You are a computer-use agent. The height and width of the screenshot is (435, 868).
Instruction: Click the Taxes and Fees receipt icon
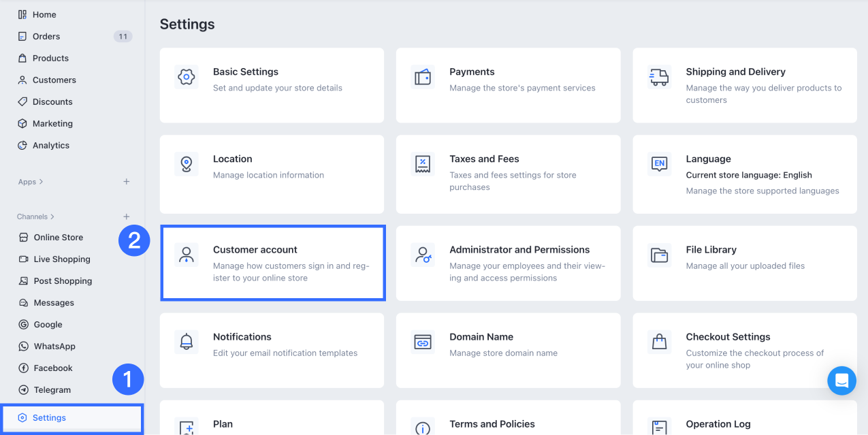pyautogui.click(x=423, y=164)
